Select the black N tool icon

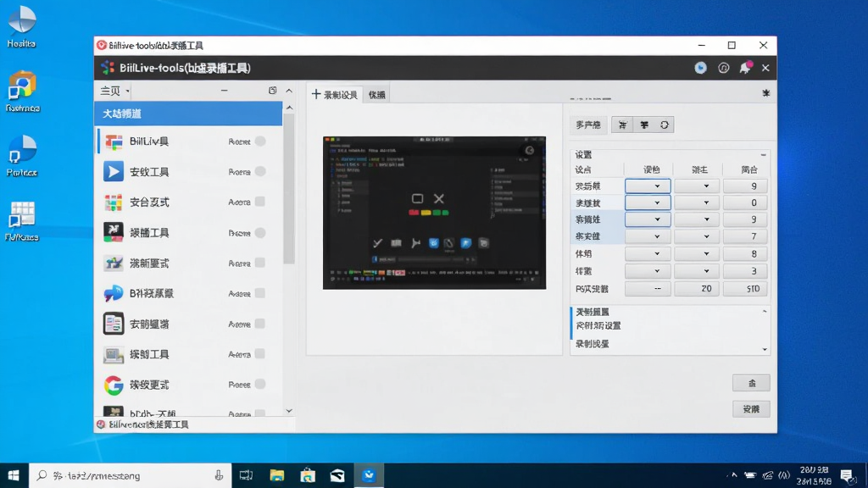click(114, 232)
